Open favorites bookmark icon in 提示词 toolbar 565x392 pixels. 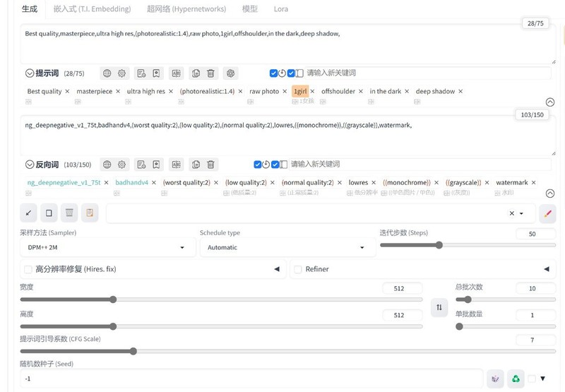pyautogui.click(x=156, y=73)
